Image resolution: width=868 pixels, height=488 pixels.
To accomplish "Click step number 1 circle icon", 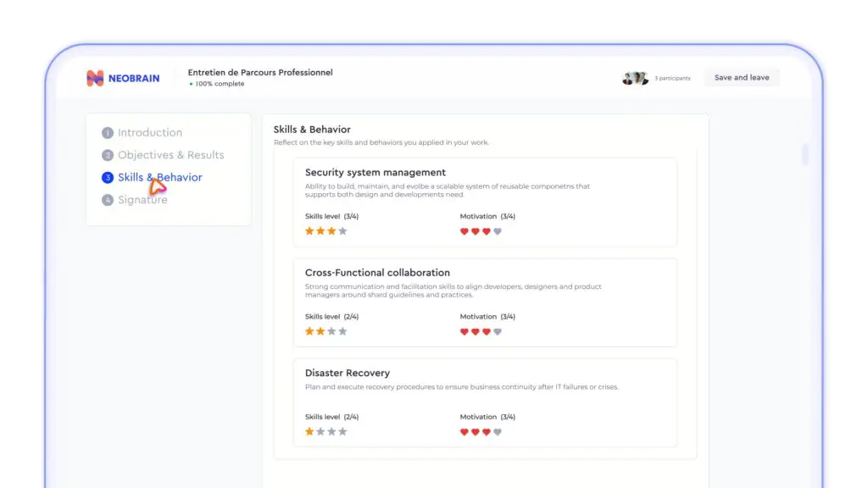I will tap(108, 133).
